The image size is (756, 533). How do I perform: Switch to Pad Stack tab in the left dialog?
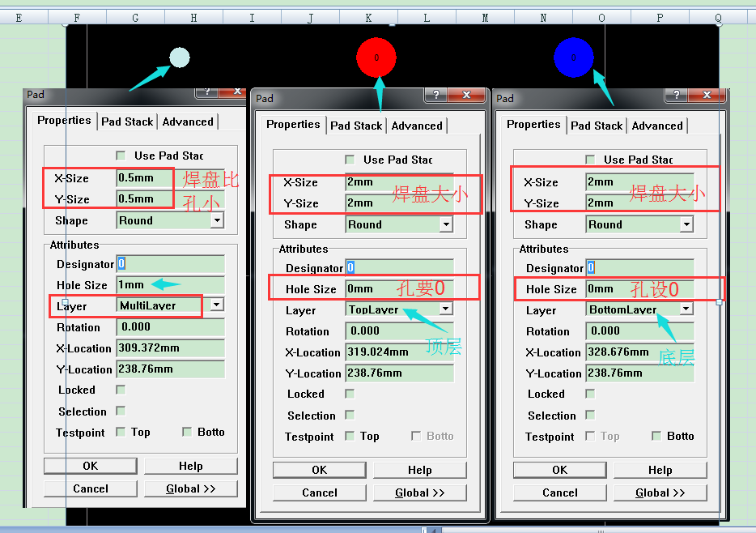point(127,122)
